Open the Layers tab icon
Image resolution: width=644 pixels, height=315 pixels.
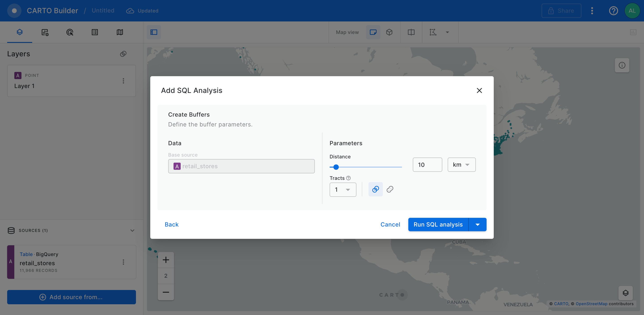(x=19, y=32)
